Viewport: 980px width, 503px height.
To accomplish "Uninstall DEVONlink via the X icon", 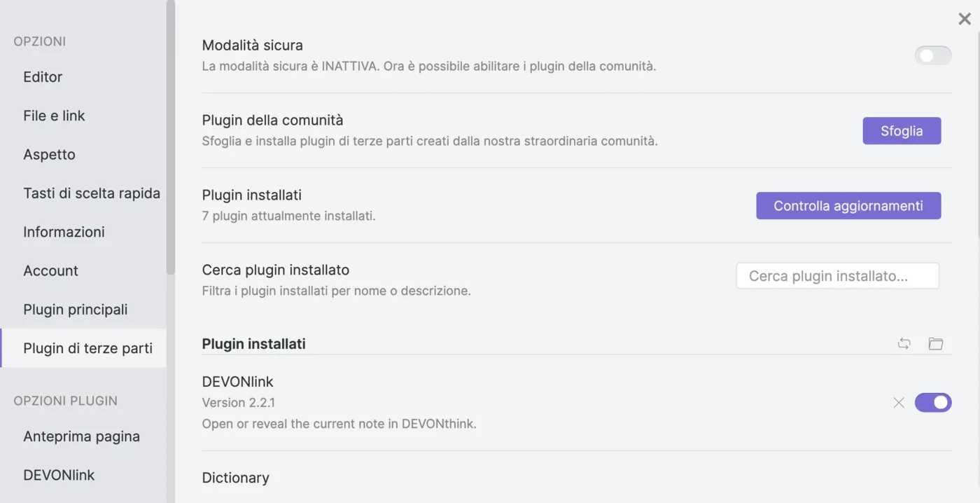I will click(899, 402).
